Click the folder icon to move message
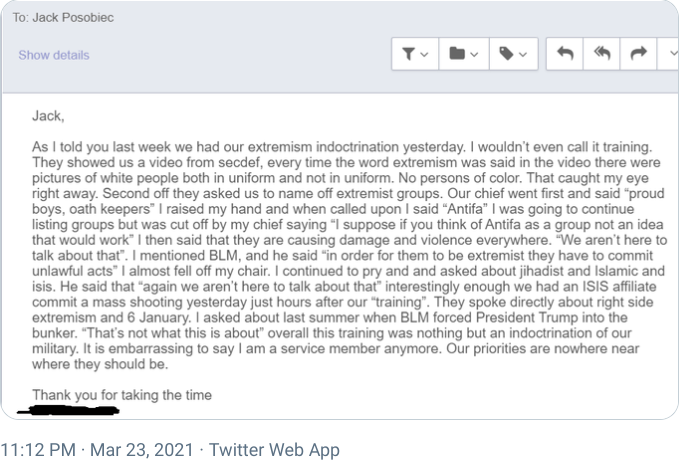 click(456, 54)
